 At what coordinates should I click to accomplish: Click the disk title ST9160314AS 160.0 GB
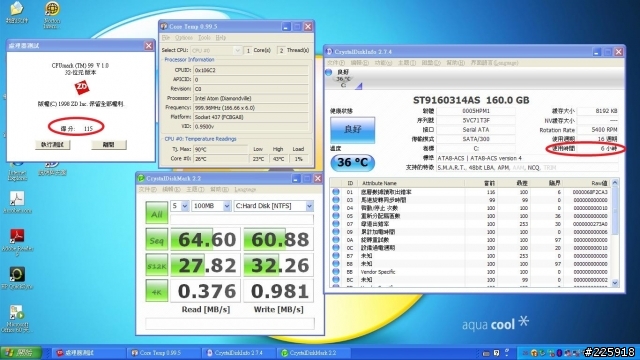tap(471, 100)
